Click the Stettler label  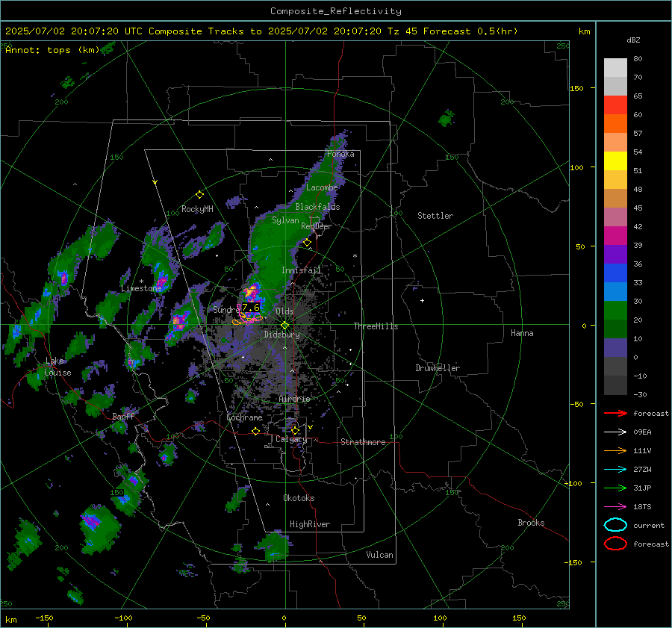(x=435, y=216)
